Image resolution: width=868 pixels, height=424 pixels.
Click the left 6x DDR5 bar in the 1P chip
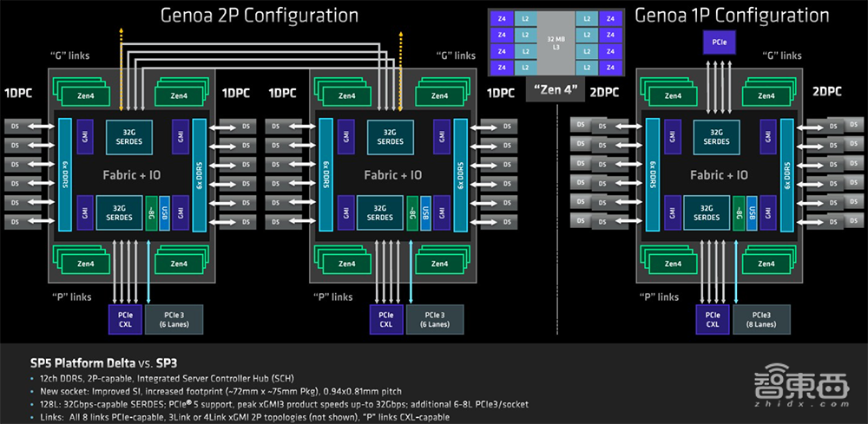648,173
